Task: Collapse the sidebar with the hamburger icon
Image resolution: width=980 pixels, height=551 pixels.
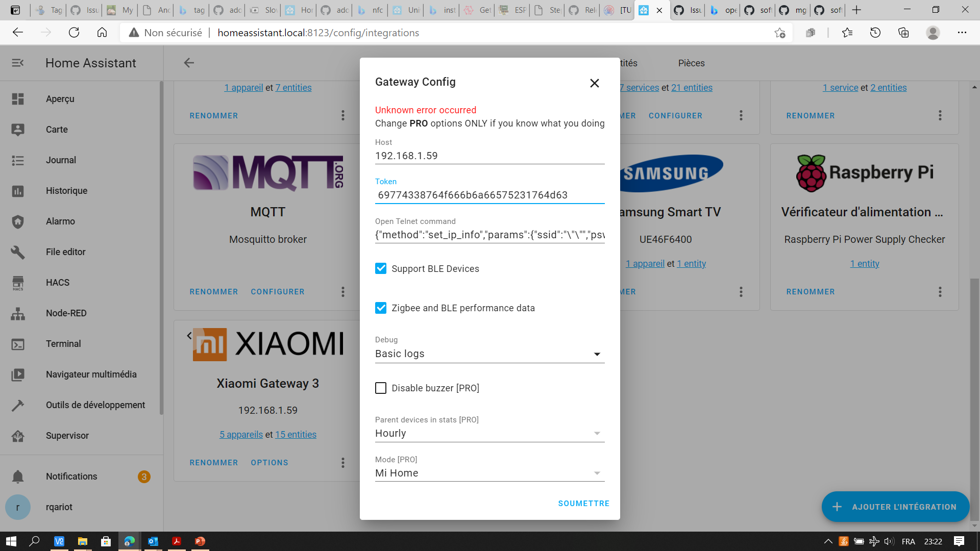Action: 18,63
